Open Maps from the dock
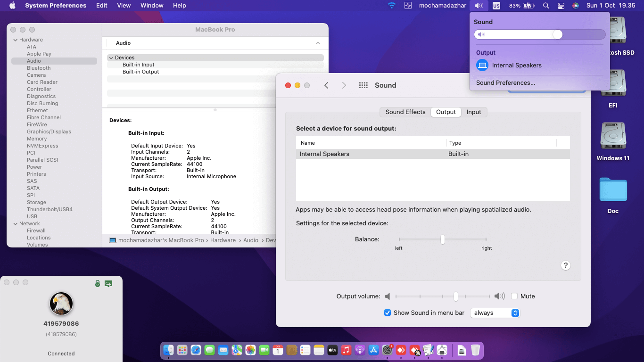The height and width of the screenshot is (362, 644). pos(237,350)
